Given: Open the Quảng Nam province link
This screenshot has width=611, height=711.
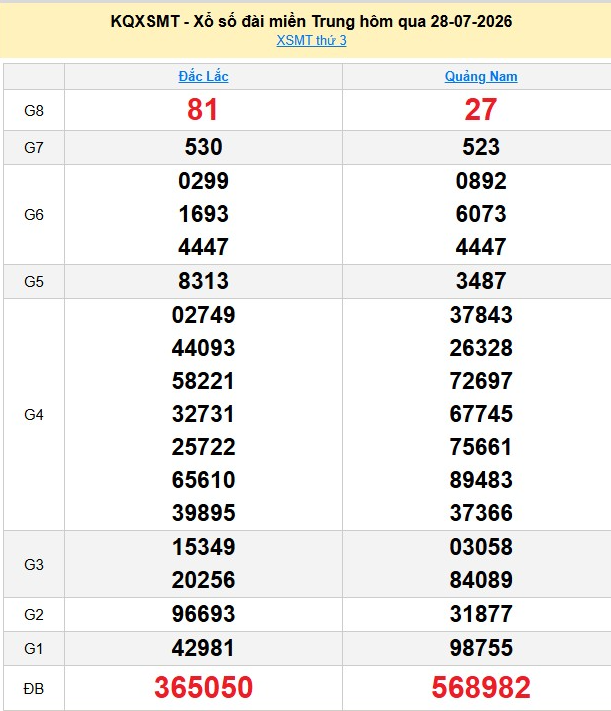Looking at the screenshot, I should (481, 76).
